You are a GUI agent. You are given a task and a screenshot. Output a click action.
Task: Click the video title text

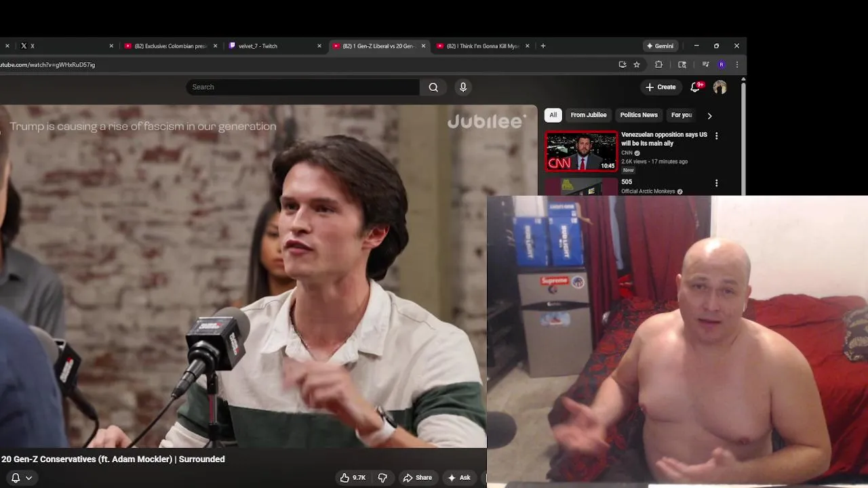point(113,459)
